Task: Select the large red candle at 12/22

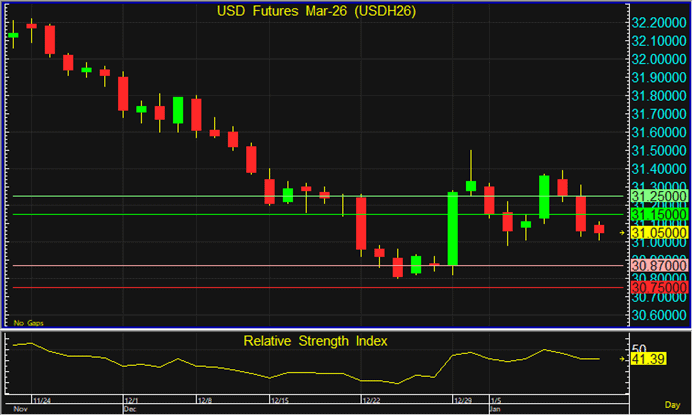Action: [361, 222]
